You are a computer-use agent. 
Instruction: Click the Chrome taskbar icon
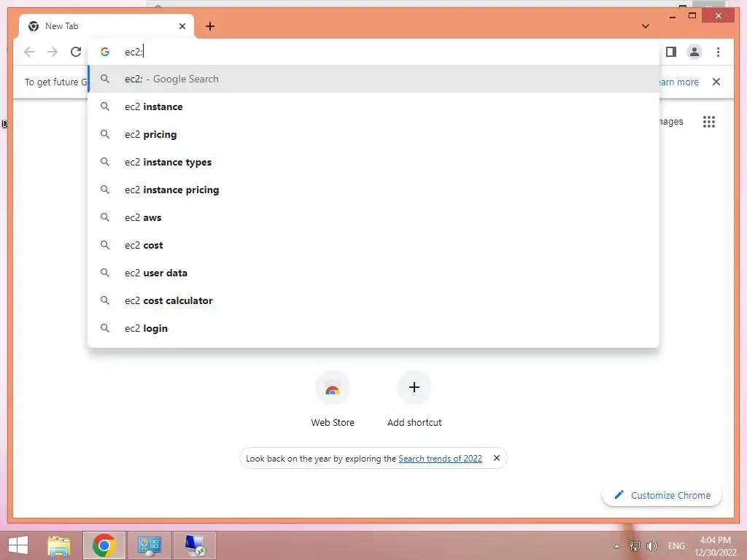104,545
